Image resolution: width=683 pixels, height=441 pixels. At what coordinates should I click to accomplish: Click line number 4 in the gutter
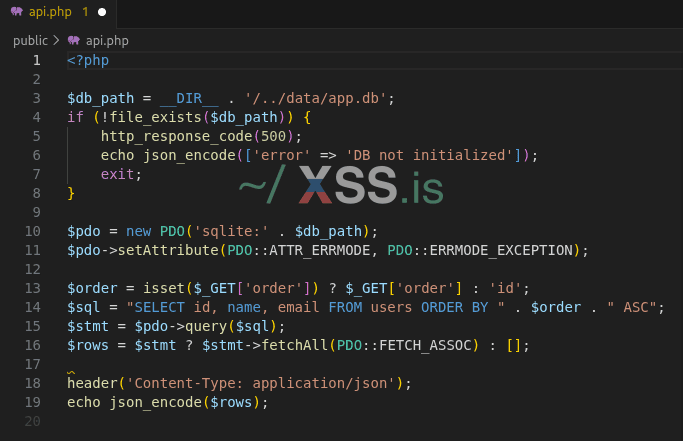37,117
